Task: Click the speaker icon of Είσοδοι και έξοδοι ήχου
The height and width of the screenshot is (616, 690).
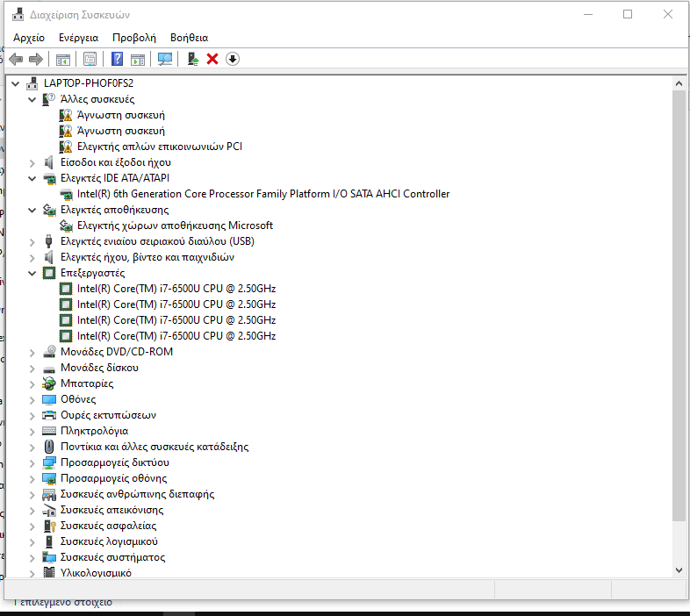Action: [49, 162]
